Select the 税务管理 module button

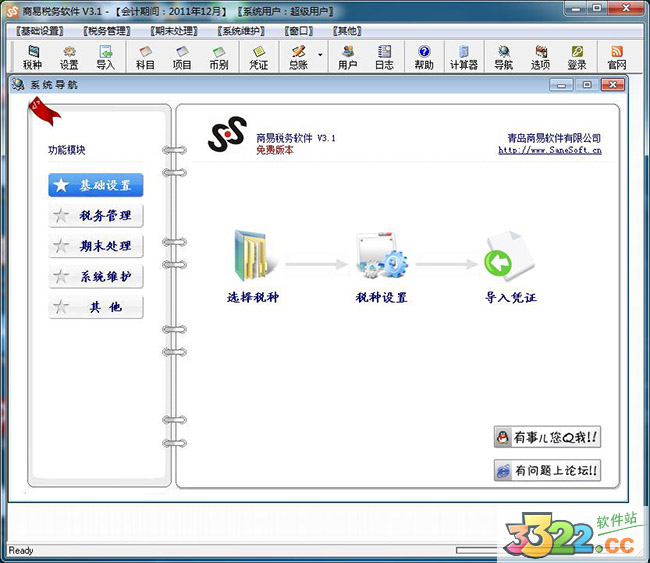click(x=96, y=216)
